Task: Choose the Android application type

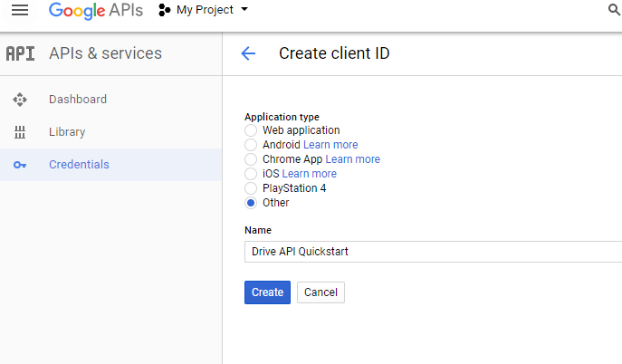Action: [251, 145]
